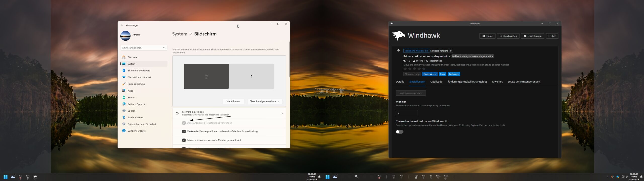Image resolution: width=644 pixels, height=181 pixels.
Task: Open Barrierefreiheit in the sidebar
Action: [144, 117]
